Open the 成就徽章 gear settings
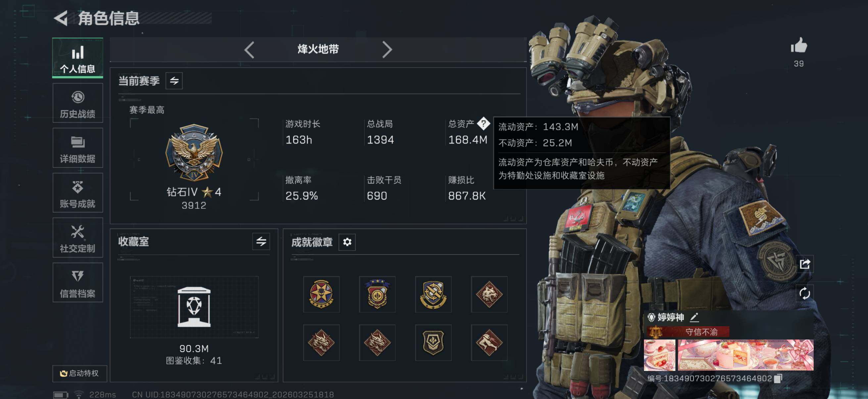Screen dimensions: 868x399 347,242
